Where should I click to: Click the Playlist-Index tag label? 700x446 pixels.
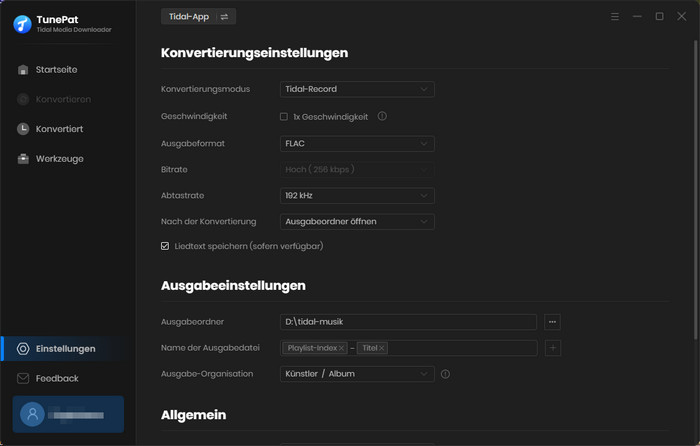point(312,348)
